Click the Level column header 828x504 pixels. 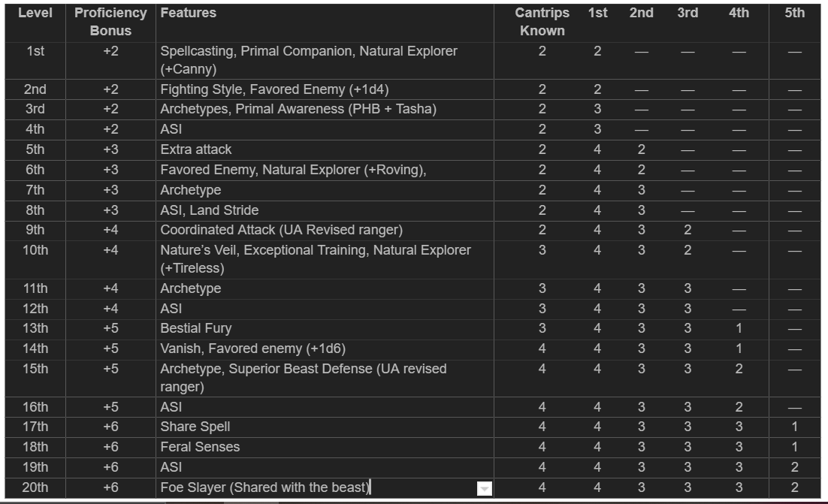tap(35, 13)
